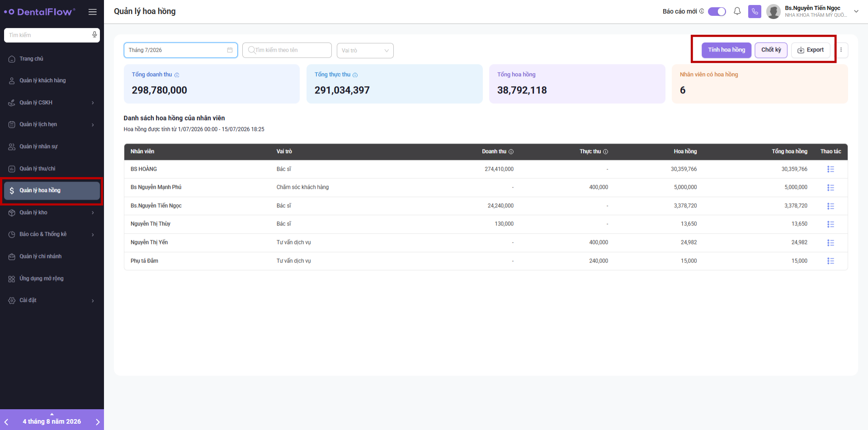
Task: Click the purple phone call icon
Action: 755,11
